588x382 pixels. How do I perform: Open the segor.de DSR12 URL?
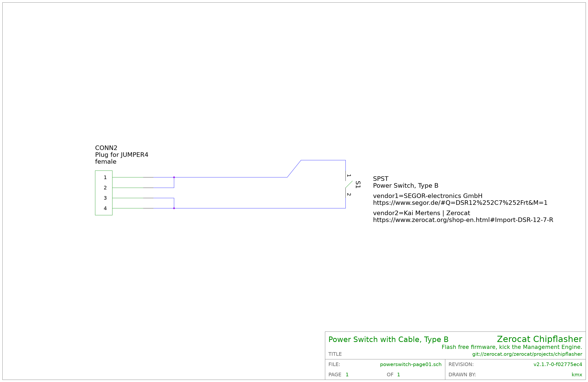click(x=460, y=203)
